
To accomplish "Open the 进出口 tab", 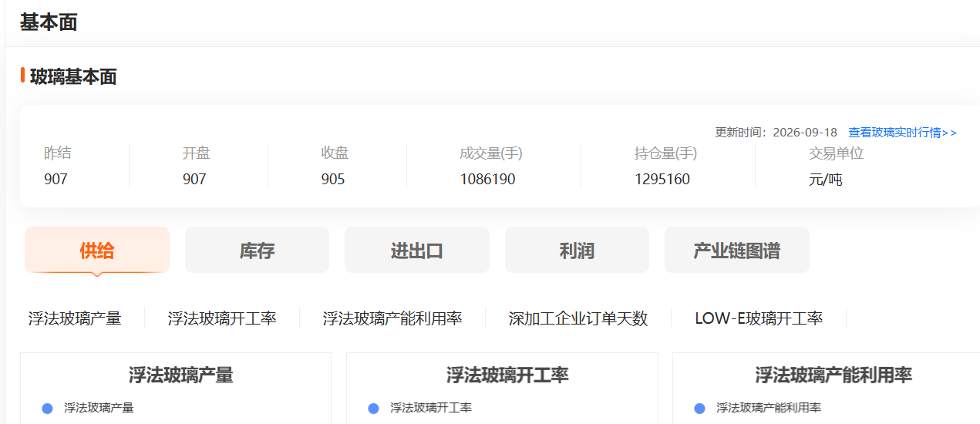I will click(417, 250).
